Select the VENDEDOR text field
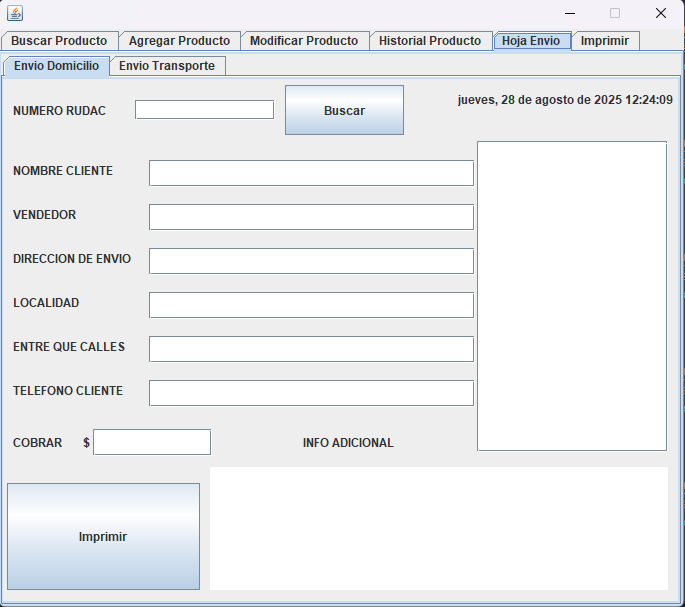 point(311,217)
